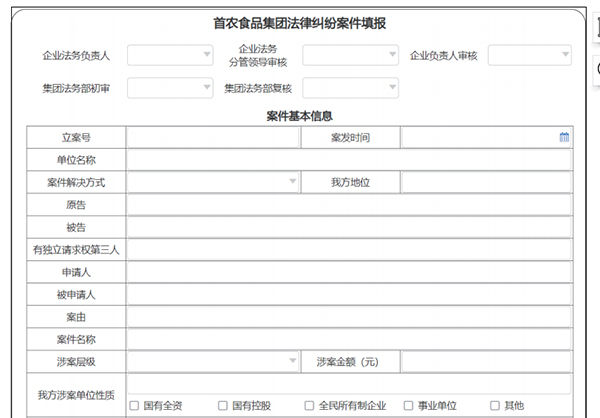
Task: Click the 我方涉案单位性质 text field
Action: 349,384
